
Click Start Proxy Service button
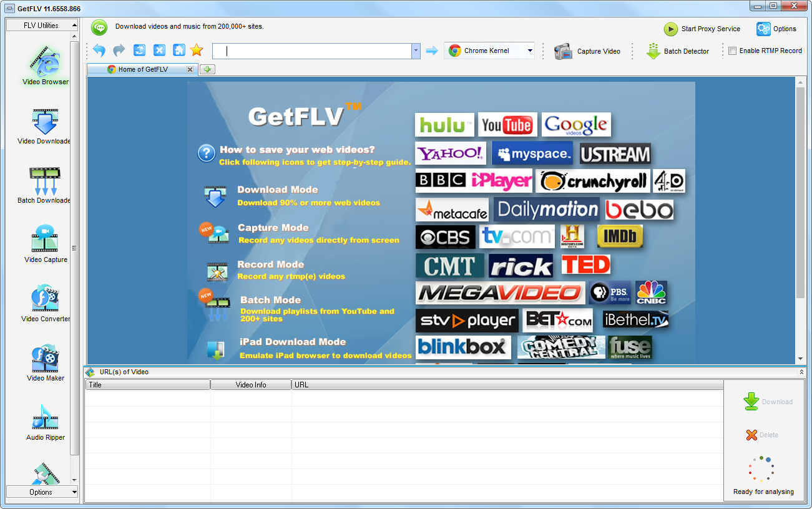tap(702, 29)
